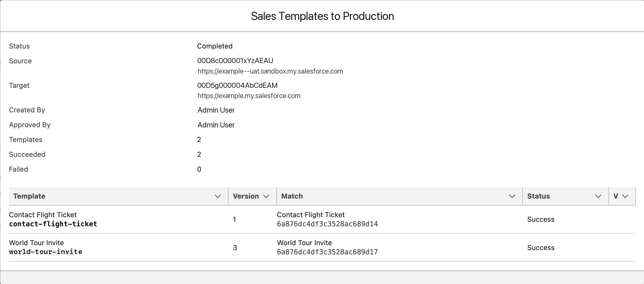The image size is (644, 284).
Task: Click the Sales Templates to Production title
Action: click(x=322, y=16)
